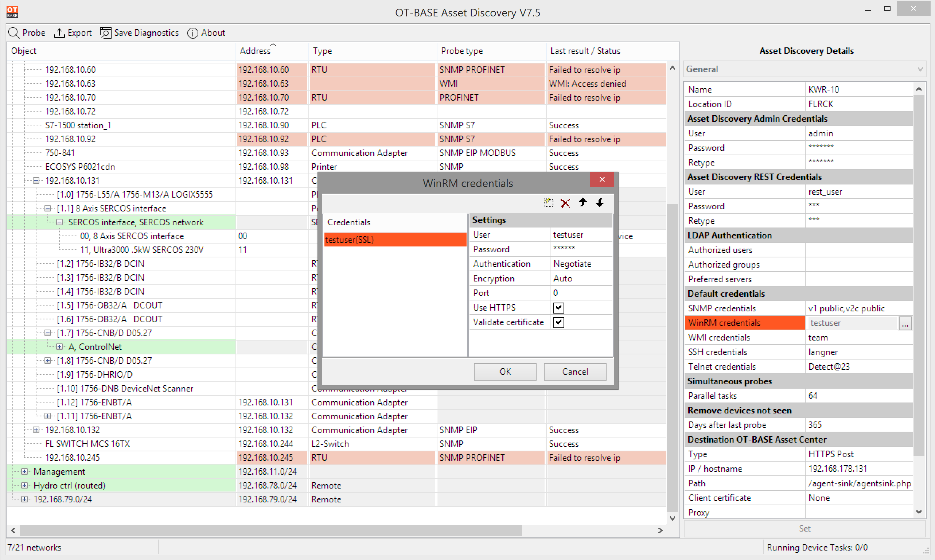Collapse SERCOS interface, SERCOS network node

pos(60,222)
